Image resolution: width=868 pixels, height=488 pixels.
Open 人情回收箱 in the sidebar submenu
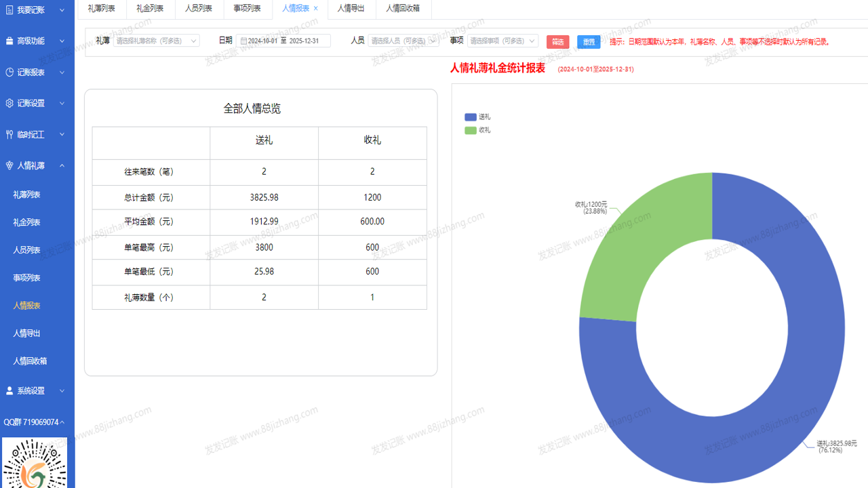(30, 362)
